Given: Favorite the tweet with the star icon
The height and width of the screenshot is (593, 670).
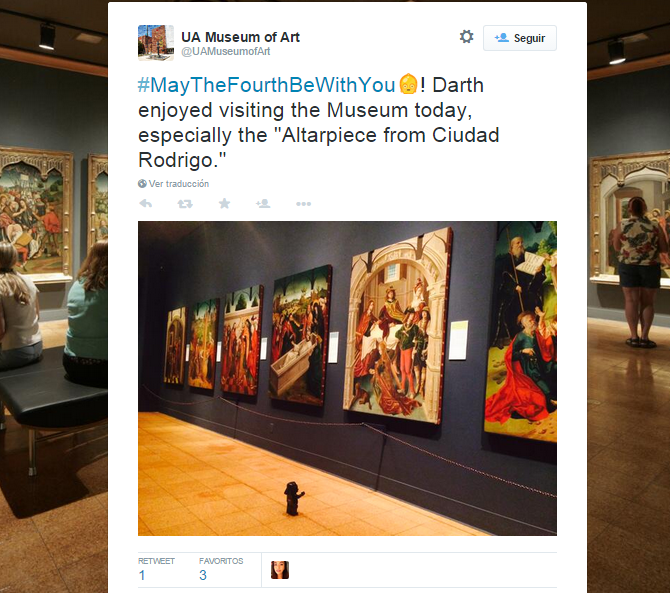Looking at the screenshot, I should tap(224, 203).
